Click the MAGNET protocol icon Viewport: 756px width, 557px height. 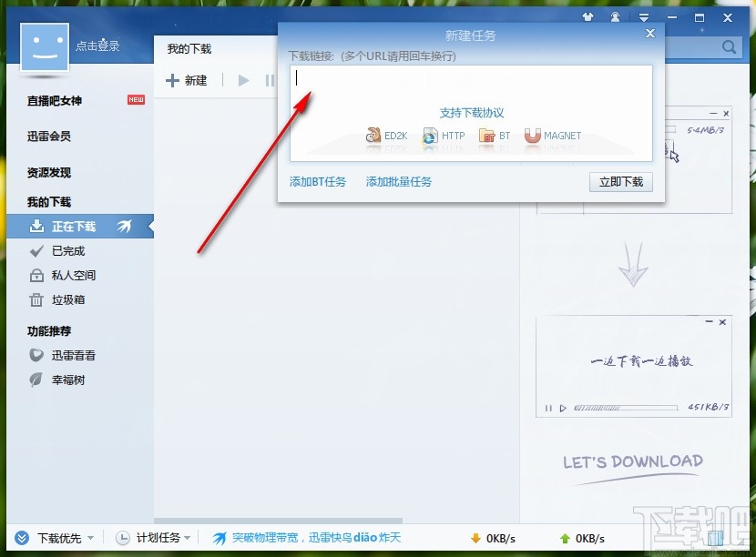click(x=533, y=136)
